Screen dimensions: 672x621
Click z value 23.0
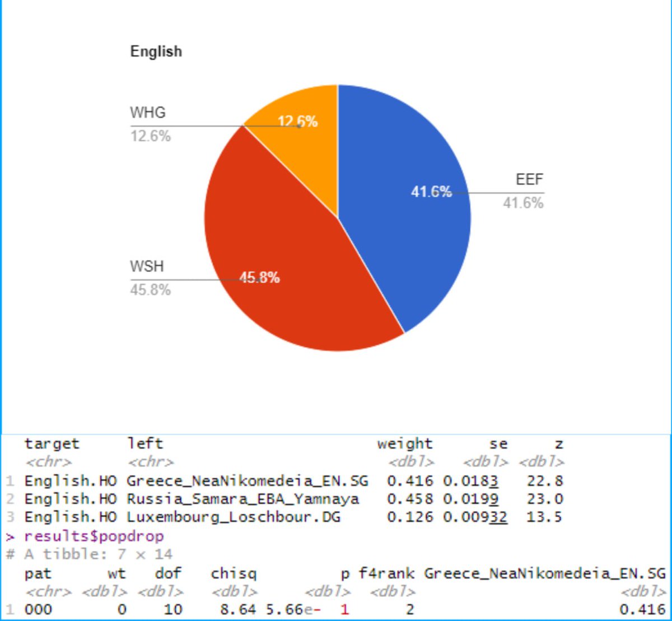coord(544,498)
